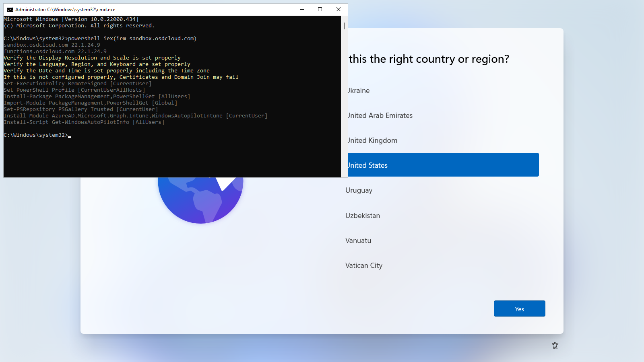Click the Verify the Language, Region line
The width and height of the screenshot is (644, 362).
click(97, 64)
